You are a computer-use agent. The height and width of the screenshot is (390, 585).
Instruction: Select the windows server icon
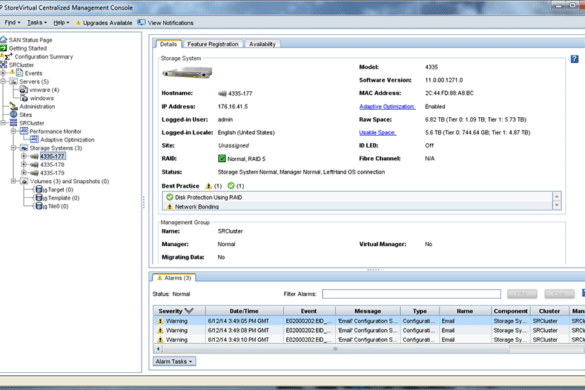pyautogui.click(x=24, y=98)
